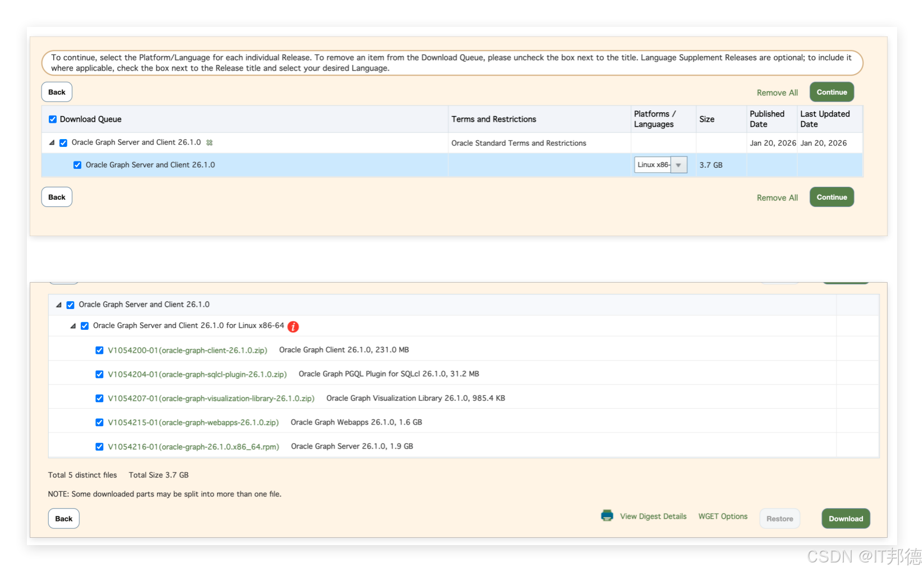
Task: Uncheck the parent Oracle Graph Server and Client 26.1.0 queue checkbox
Action: pyautogui.click(x=63, y=142)
